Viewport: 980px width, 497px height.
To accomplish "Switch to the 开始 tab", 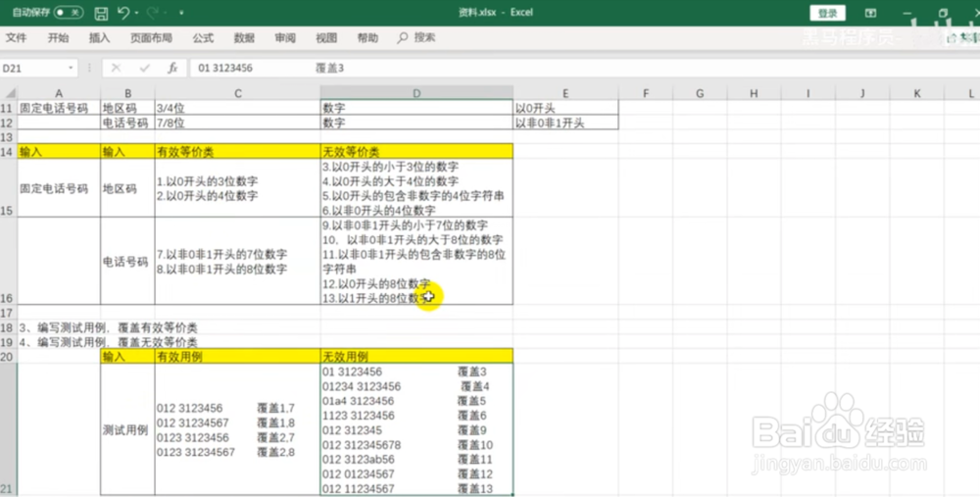I will click(58, 38).
